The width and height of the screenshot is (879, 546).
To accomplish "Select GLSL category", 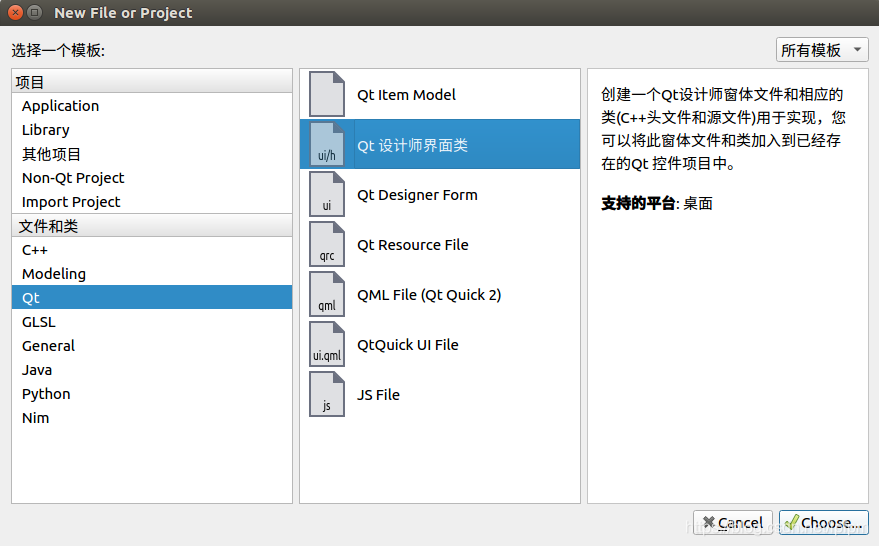I will click(x=152, y=322).
